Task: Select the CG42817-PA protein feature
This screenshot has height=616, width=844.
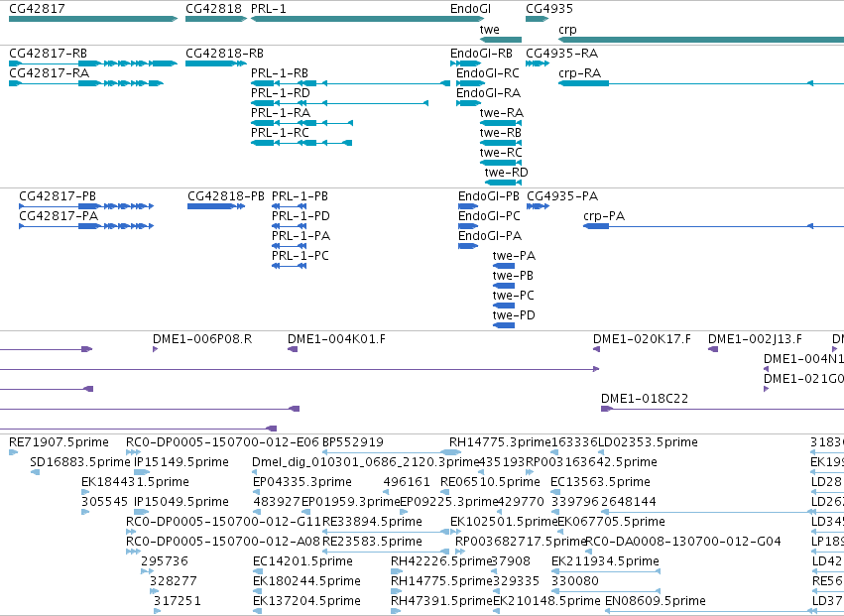Action: click(x=86, y=226)
